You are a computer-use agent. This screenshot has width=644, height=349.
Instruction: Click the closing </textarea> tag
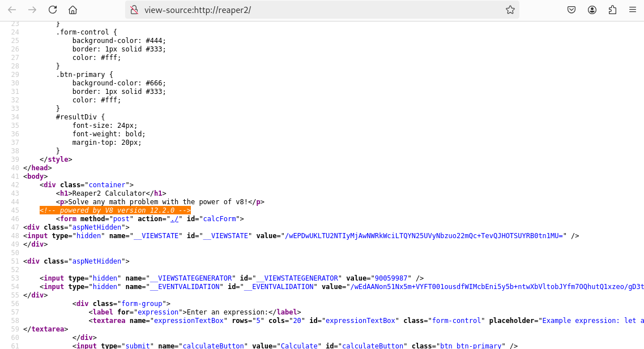45,329
